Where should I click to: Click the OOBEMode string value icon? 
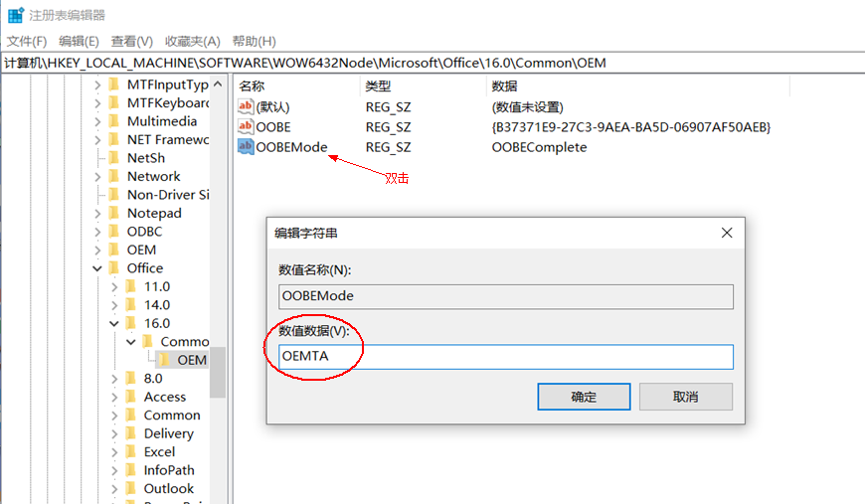point(247,147)
